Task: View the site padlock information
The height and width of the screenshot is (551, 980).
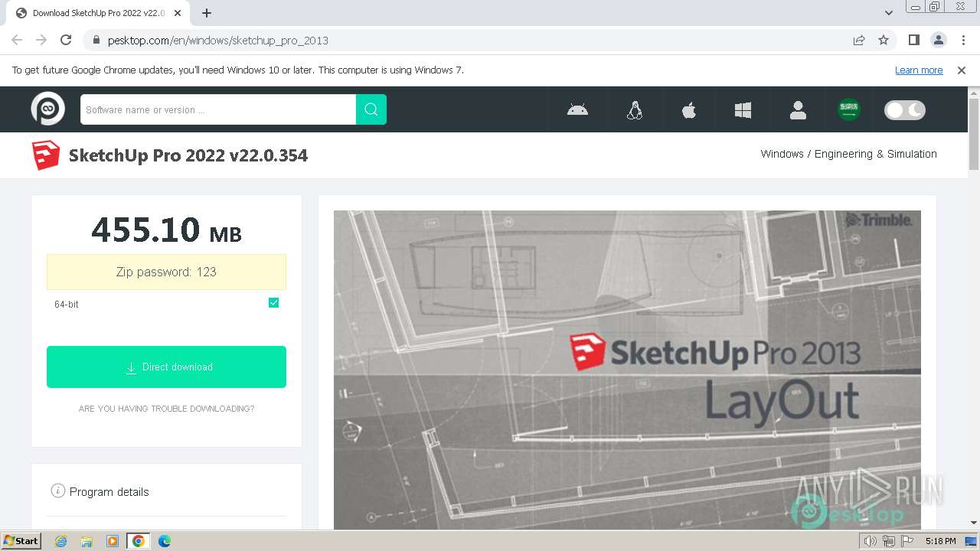Action: point(96,40)
